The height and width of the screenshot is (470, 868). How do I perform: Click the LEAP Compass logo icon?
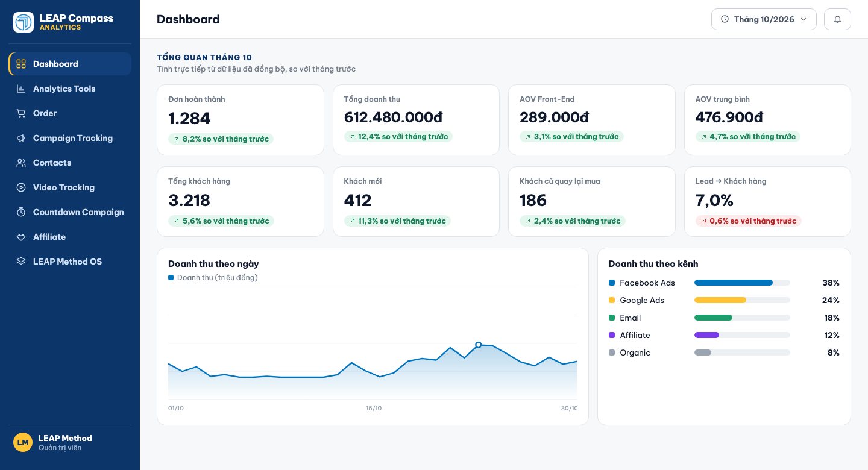[x=24, y=22]
